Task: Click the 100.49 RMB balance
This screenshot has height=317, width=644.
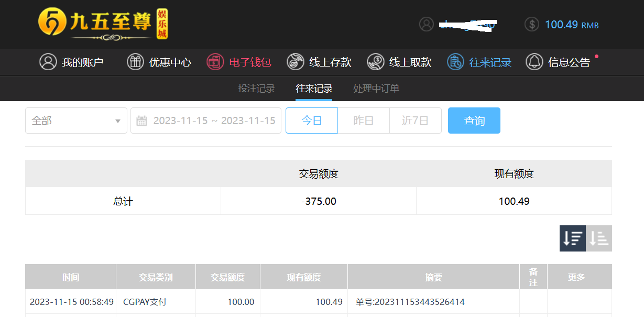Action: [x=572, y=25]
